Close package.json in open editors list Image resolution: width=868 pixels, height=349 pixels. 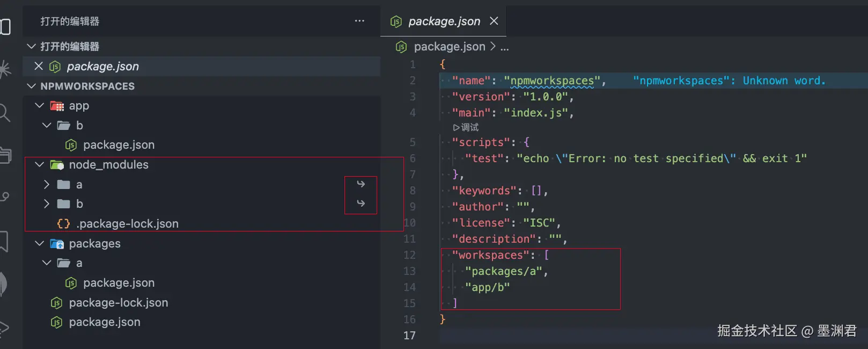tap(39, 66)
